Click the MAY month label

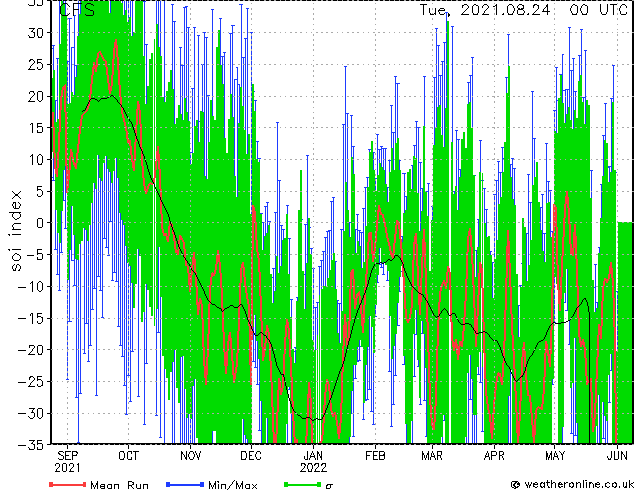pyautogui.click(x=555, y=456)
